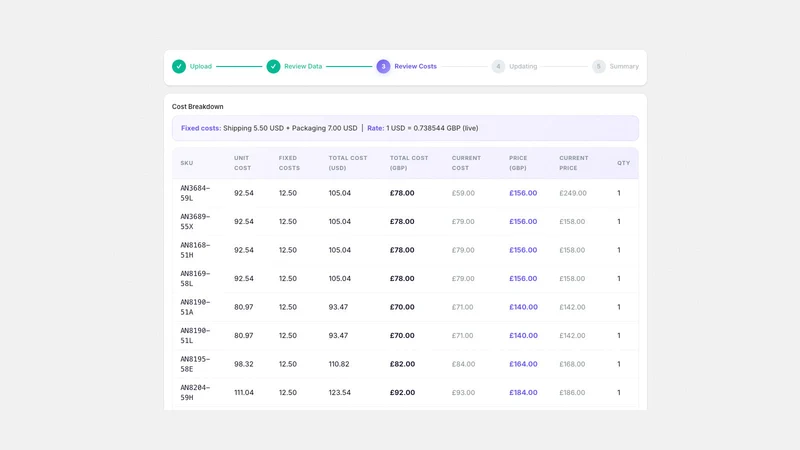
Task: Click the QTY column header
Action: click(623, 163)
